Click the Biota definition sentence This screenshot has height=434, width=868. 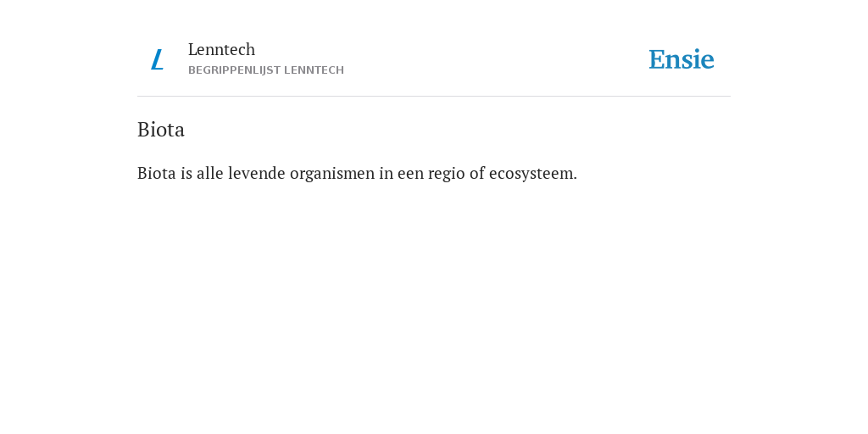(357, 173)
